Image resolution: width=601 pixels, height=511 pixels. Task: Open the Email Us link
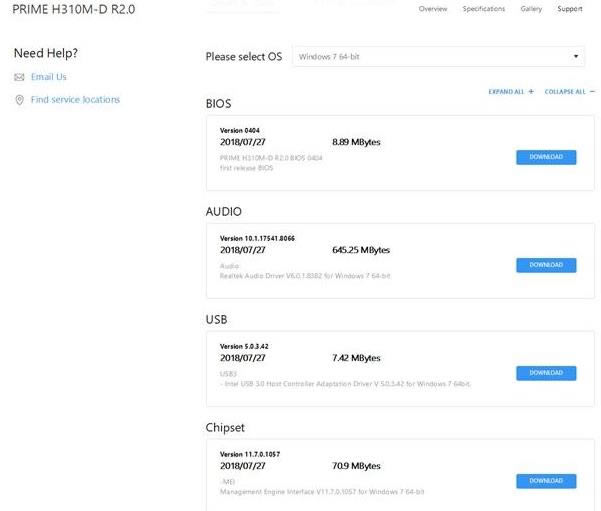49,77
